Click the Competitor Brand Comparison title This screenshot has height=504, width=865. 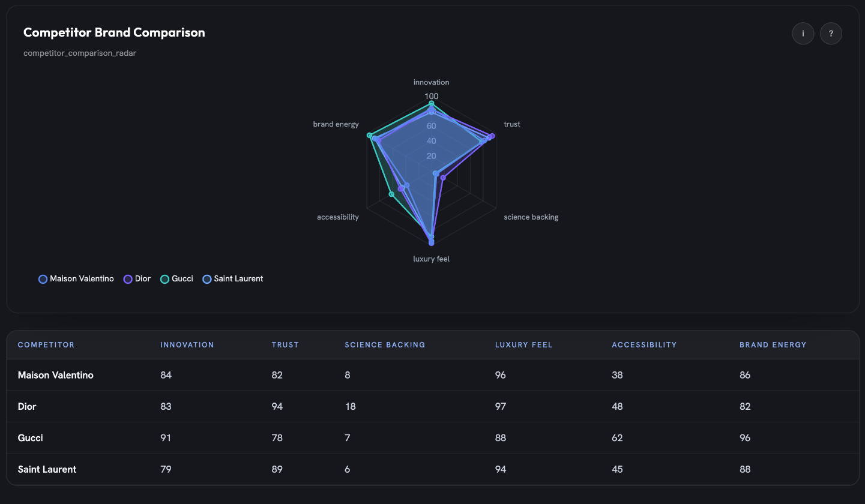pyautogui.click(x=114, y=32)
